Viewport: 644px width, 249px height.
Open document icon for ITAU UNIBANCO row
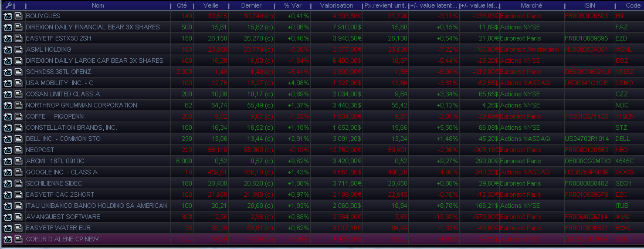tap(19, 206)
